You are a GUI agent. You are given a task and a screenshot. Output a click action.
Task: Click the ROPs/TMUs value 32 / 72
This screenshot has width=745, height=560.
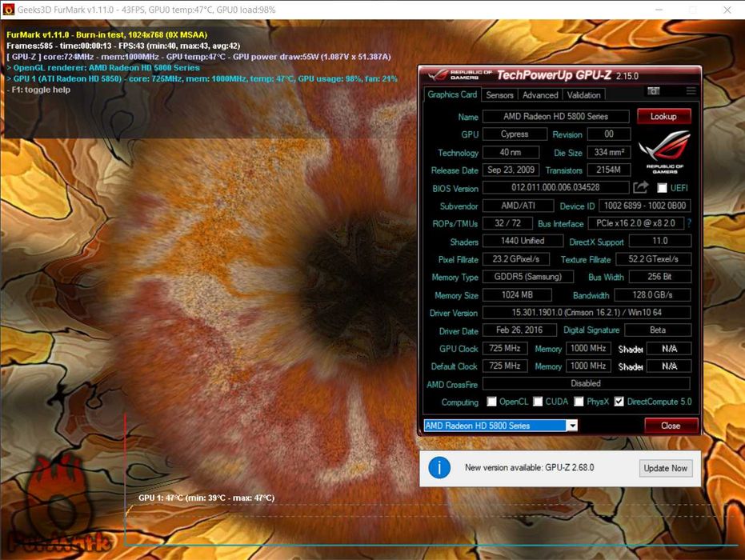(x=507, y=222)
